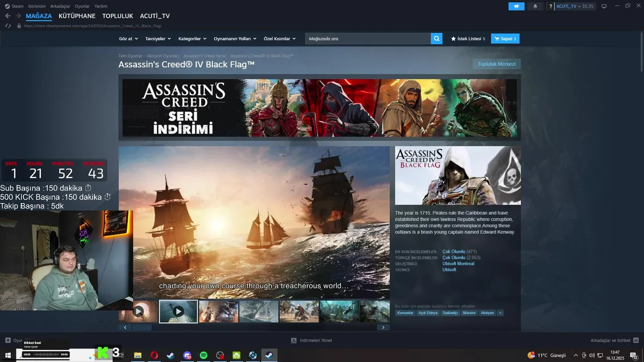Click Aksiyon Oyunları breadcrumb
Image resolution: width=644 pixels, height=362 pixels.
[163, 56]
